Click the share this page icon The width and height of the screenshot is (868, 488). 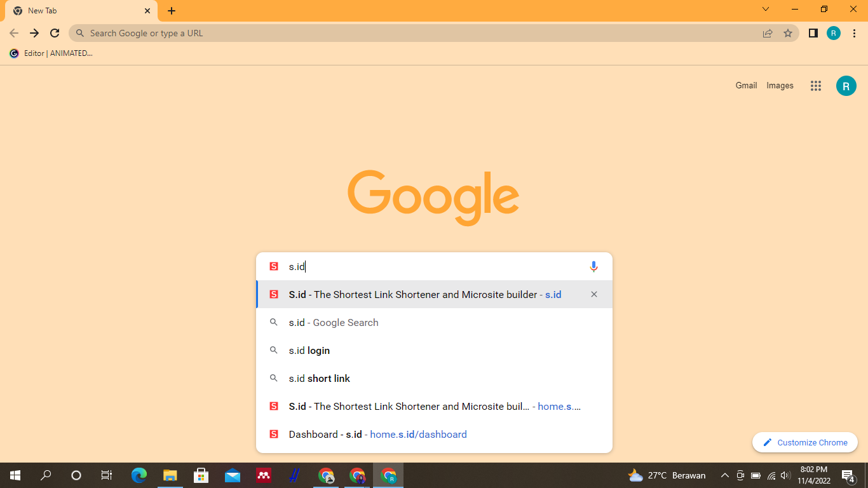click(768, 33)
